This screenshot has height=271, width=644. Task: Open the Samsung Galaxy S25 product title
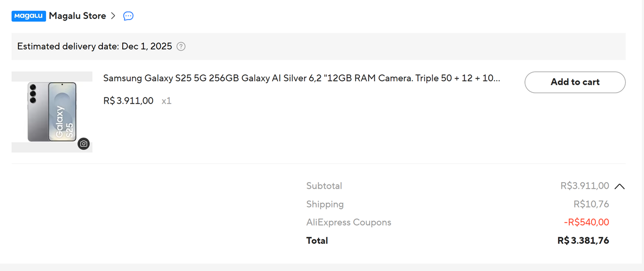pos(302,79)
